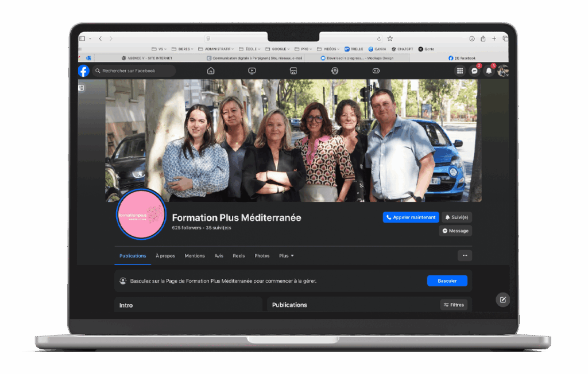Switch to the Photos tab
Image resolution: width=588 pixels, height=374 pixels.
[262, 256]
